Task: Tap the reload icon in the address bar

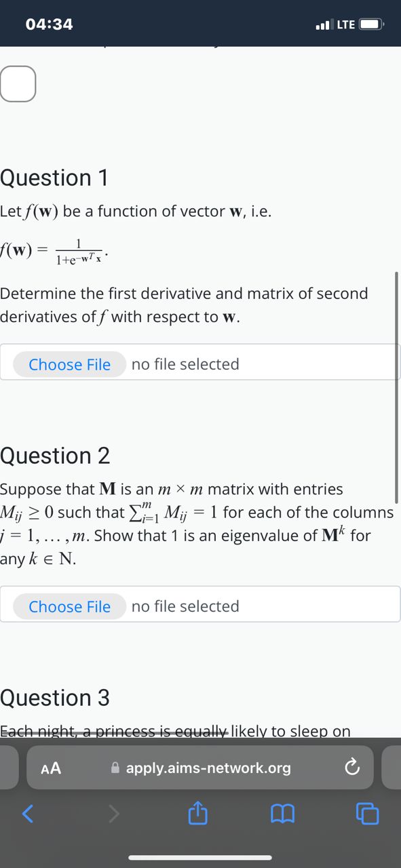Action: [x=352, y=767]
